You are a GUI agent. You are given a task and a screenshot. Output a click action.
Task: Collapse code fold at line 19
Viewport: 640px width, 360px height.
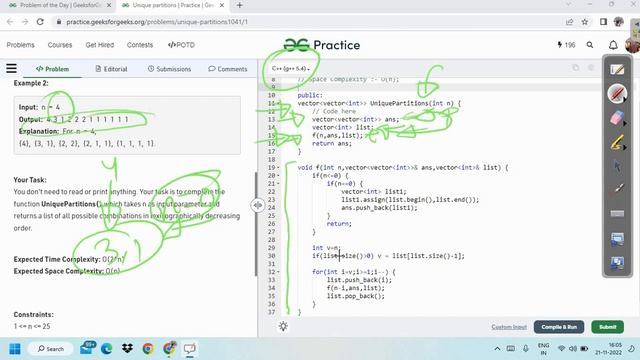[x=279, y=167]
